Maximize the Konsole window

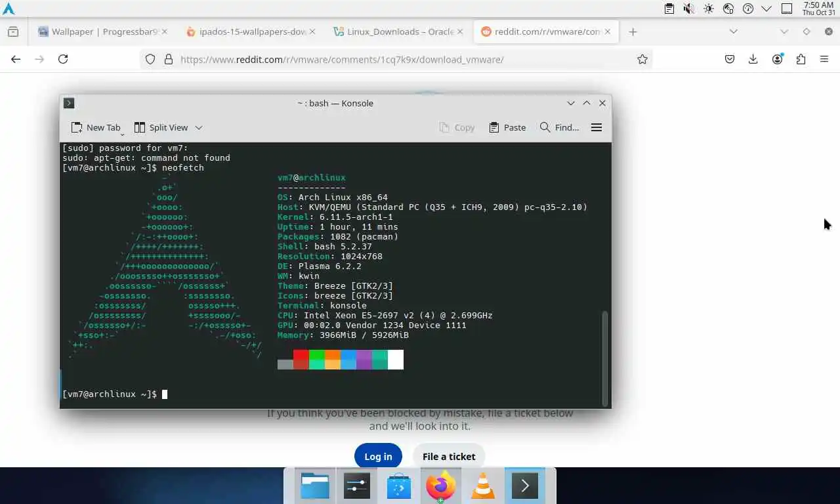(x=587, y=103)
